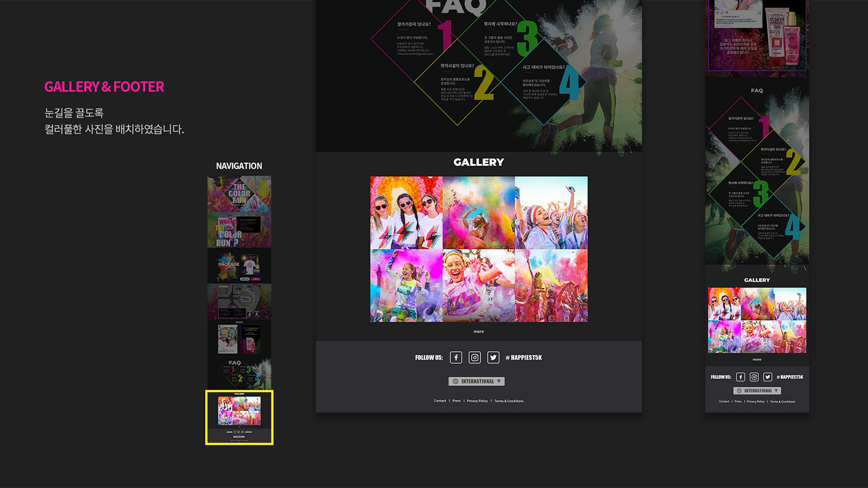868x488 pixels.
Task: Open the Press section from the footer menu
Action: click(456, 401)
